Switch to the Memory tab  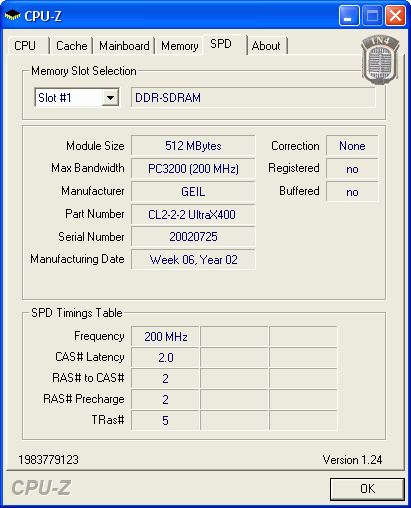[179, 46]
